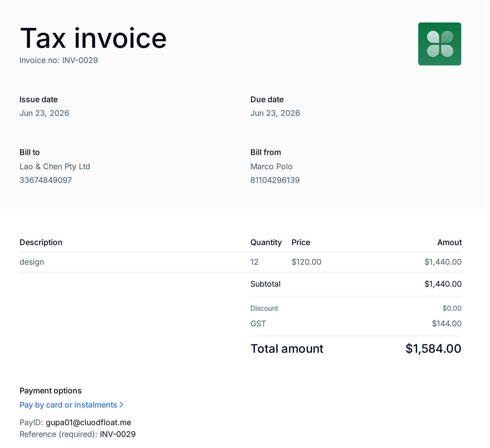Select invoice number INV-0029 under heading
This screenshot has width=490, height=448.
coord(80,60)
